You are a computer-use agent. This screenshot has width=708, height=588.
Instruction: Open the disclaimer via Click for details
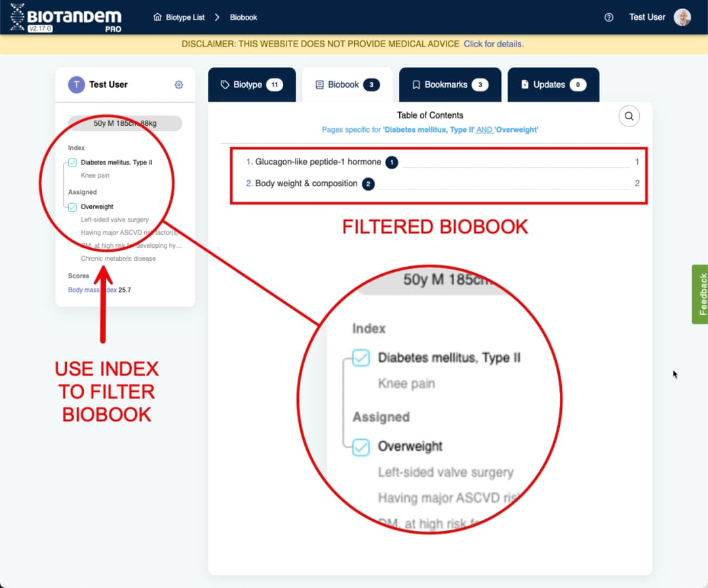tap(495, 44)
